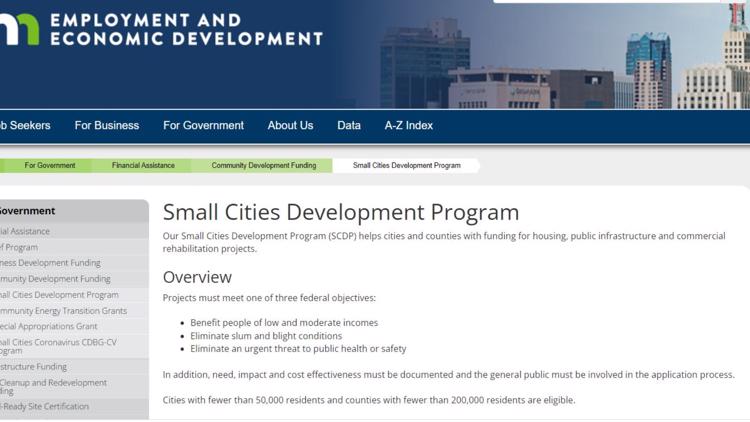Click the 'Cities with fewer than 50,000 residents' sentence
750x422 pixels.
point(369,400)
